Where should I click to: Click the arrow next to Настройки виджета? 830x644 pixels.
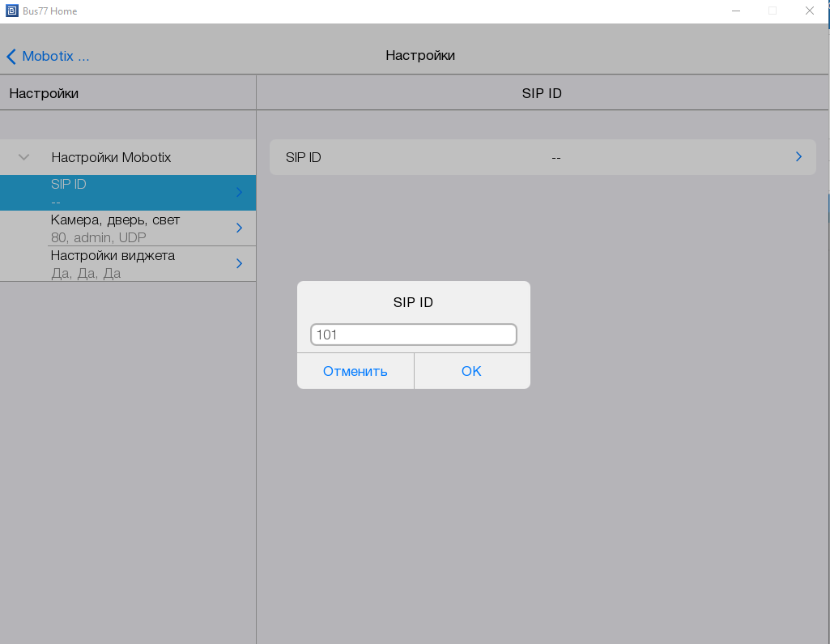click(x=239, y=263)
